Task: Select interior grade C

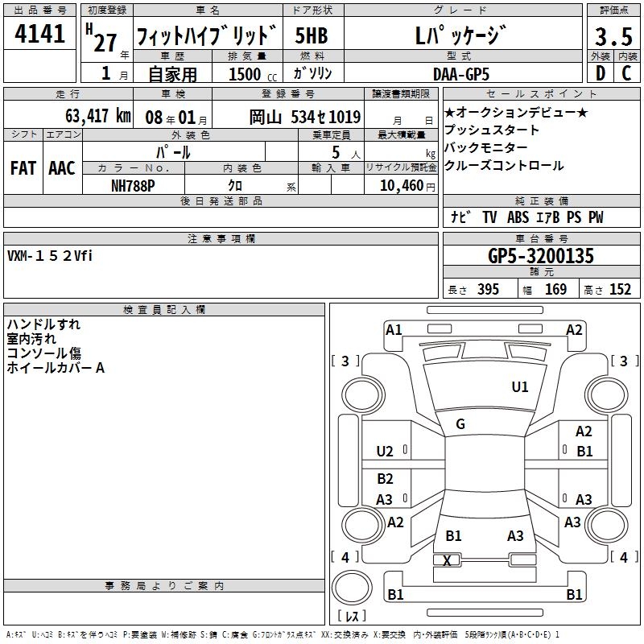Action: [x=626, y=73]
